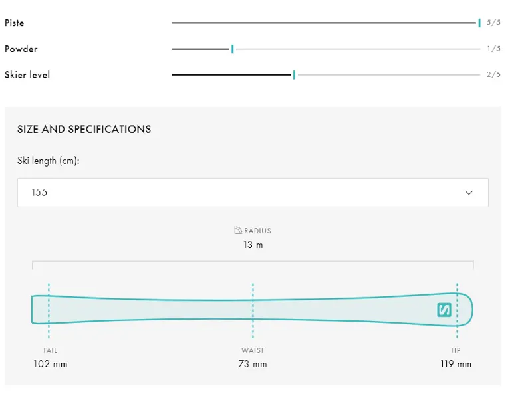Click the Size and Specifications heading
The width and height of the screenshot is (532, 408).
pos(84,130)
